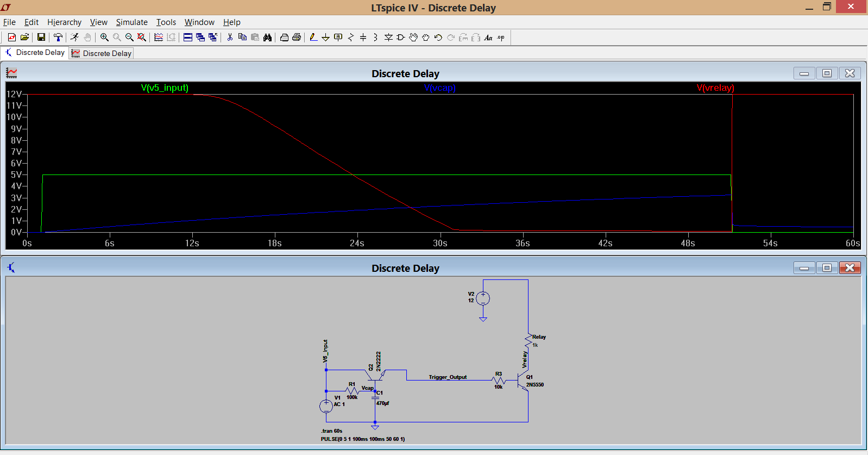Select the Q1 2N5550 transistor

click(523, 381)
